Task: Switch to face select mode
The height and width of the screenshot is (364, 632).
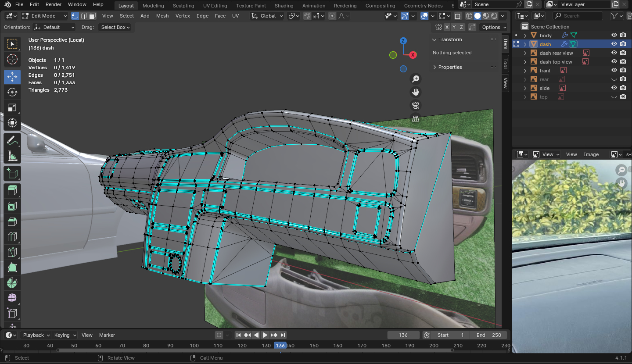Action: 92,16
